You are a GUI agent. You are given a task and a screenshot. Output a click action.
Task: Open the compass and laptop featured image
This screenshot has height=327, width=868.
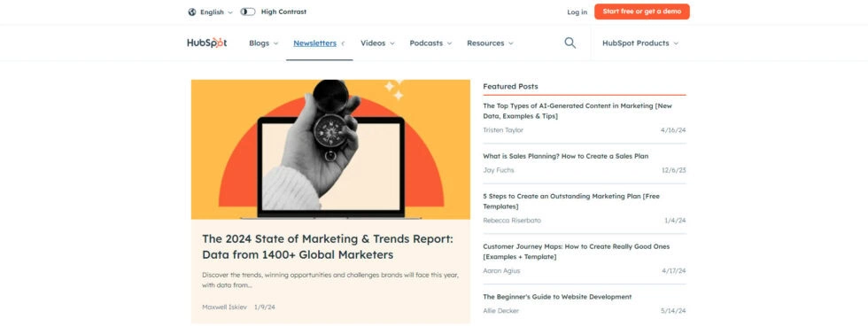330,149
